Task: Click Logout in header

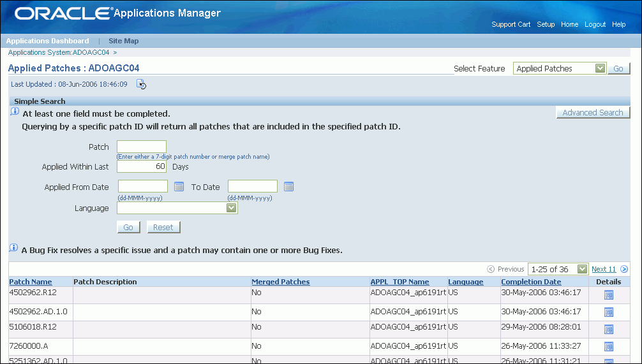Action: pos(595,24)
